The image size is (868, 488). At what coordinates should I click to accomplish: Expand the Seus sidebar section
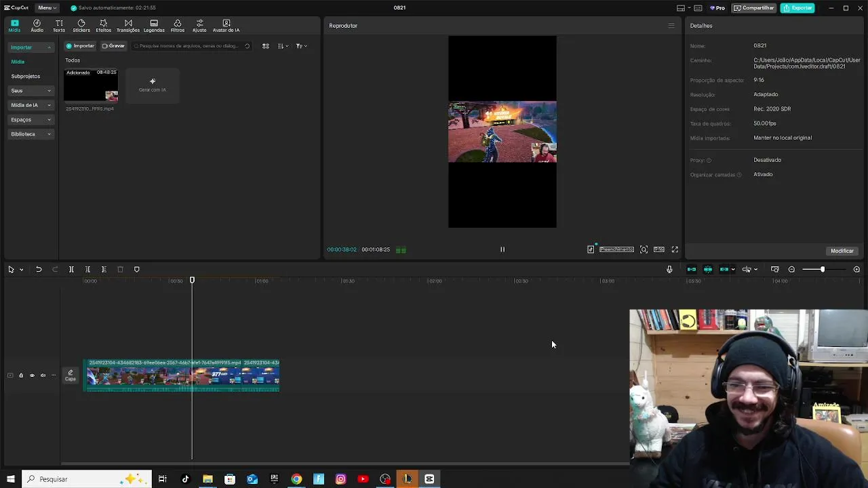click(x=31, y=91)
